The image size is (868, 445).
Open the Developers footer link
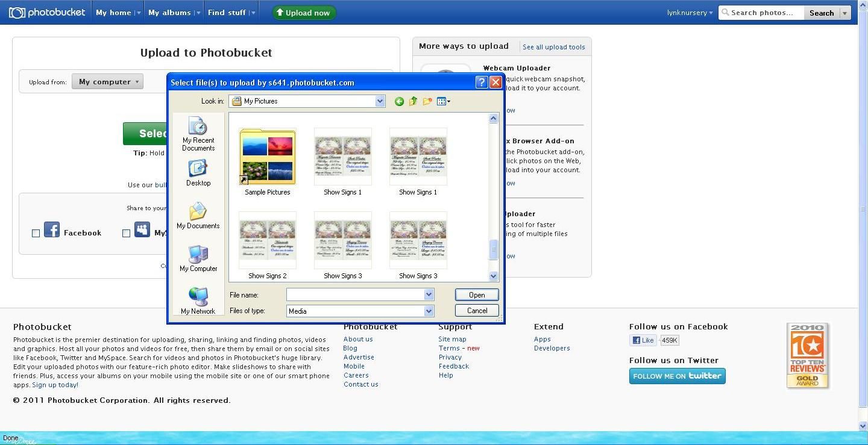click(x=552, y=348)
